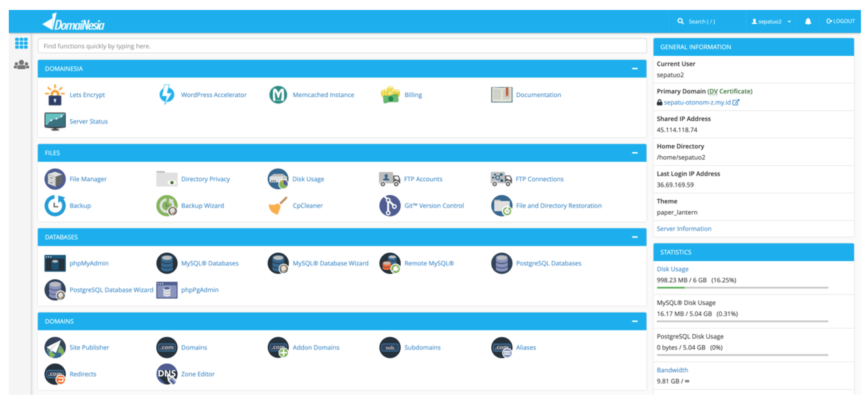The image size is (868, 400).
Task: Open the user manager sidebar icon
Action: click(21, 65)
